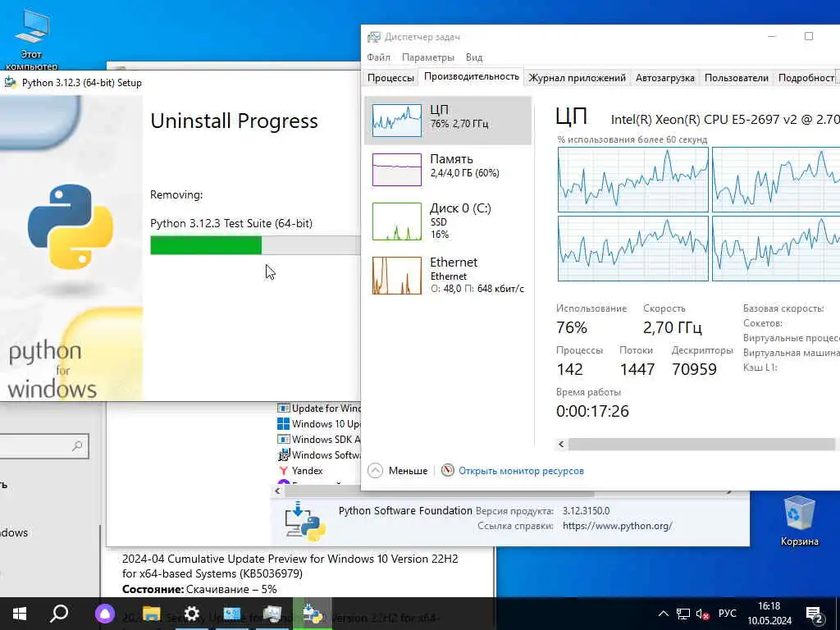Click the Task Manager horizontal scrollbar track

[701, 444]
